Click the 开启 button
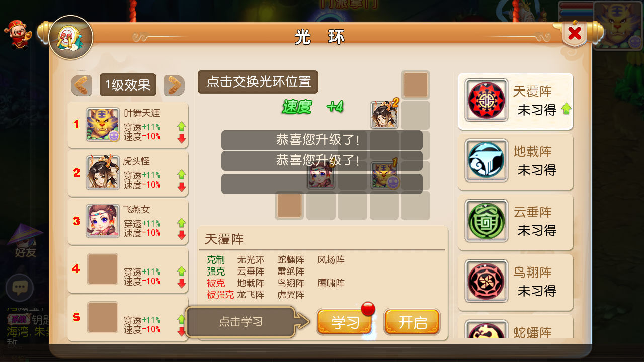Screen dimensions: 644x362 pyautogui.click(x=412, y=322)
